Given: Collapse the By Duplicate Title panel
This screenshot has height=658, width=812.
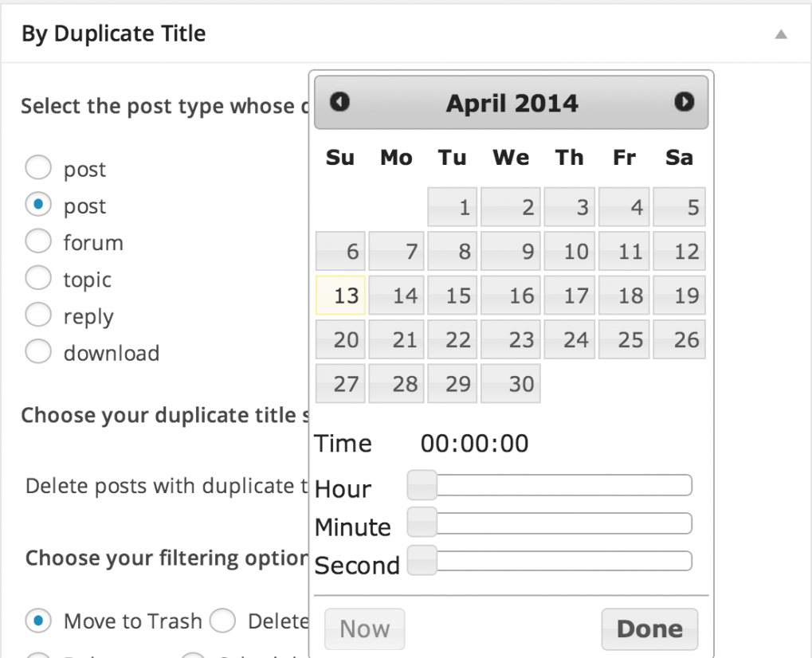Looking at the screenshot, I should (x=780, y=34).
